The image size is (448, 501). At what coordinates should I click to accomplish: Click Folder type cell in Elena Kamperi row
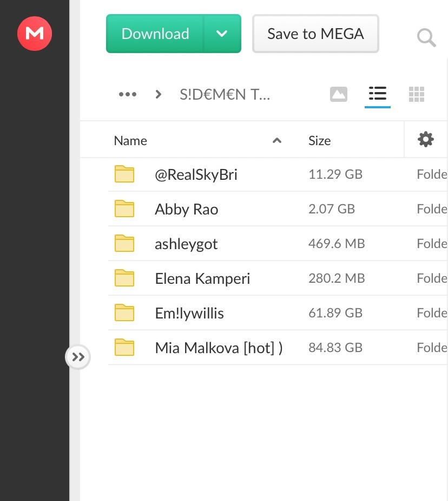pyautogui.click(x=432, y=278)
